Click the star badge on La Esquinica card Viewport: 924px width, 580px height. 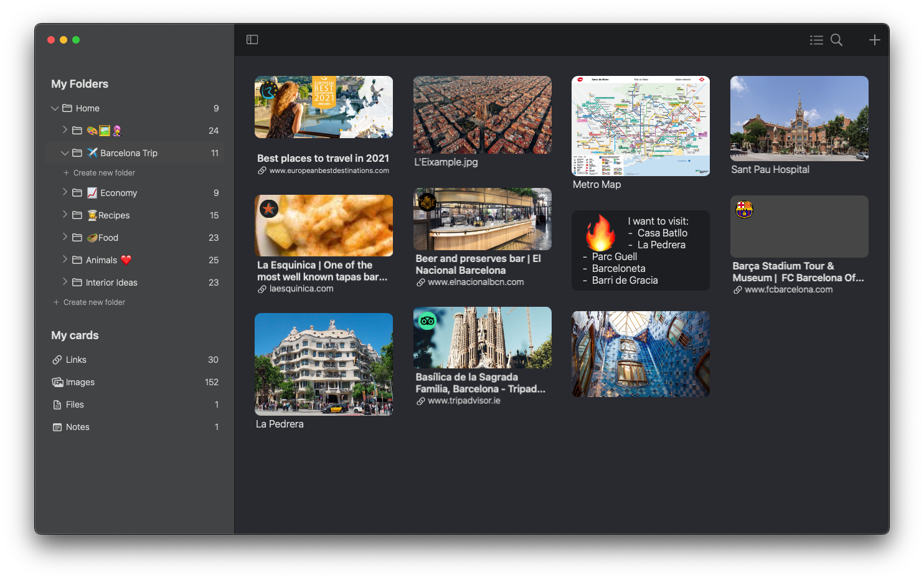269,208
